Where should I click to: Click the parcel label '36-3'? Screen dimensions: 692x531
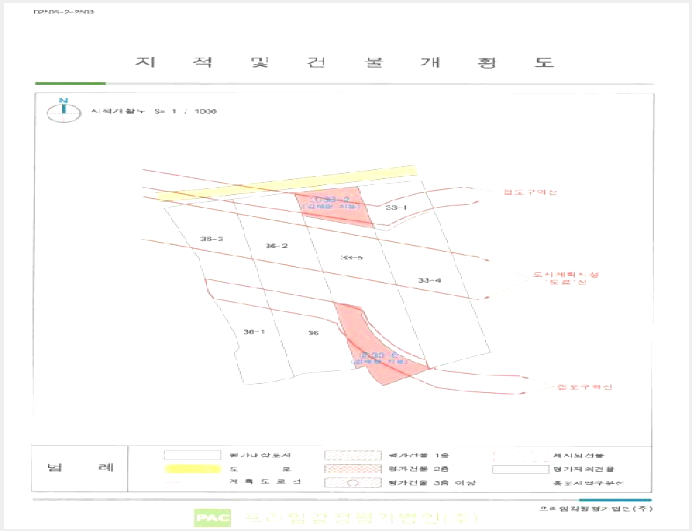coord(211,239)
